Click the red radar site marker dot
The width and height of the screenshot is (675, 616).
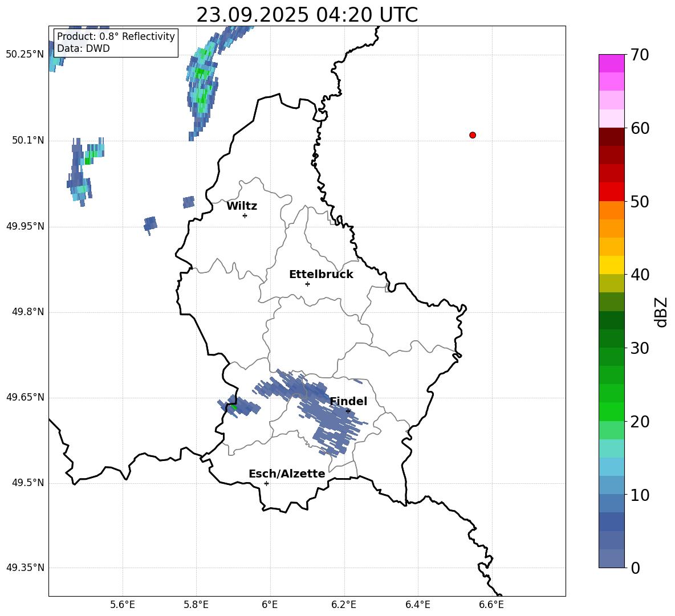473,135
